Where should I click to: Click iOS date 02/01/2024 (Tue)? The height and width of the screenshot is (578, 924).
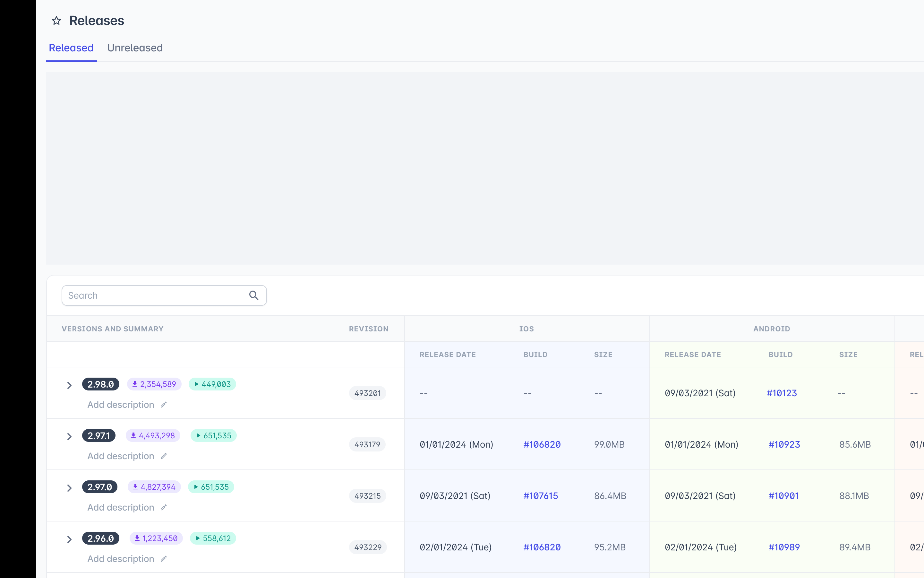(x=456, y=547)
